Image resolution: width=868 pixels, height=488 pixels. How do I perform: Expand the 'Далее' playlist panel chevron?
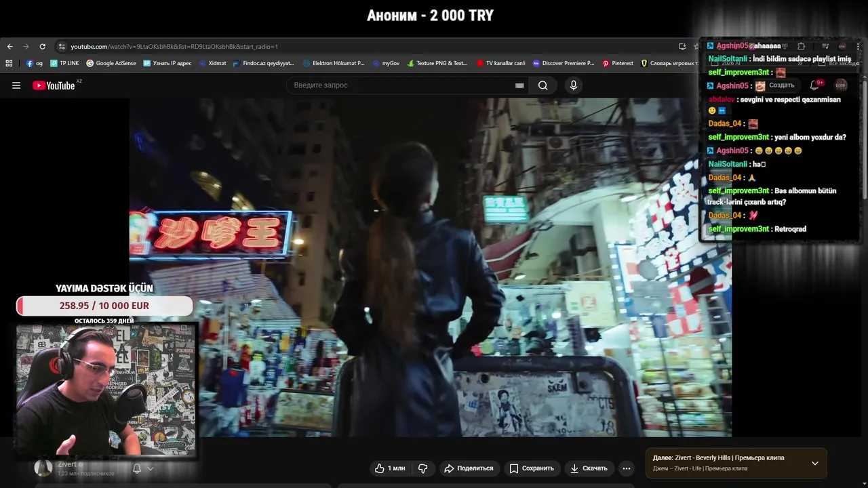pos(815,464)
